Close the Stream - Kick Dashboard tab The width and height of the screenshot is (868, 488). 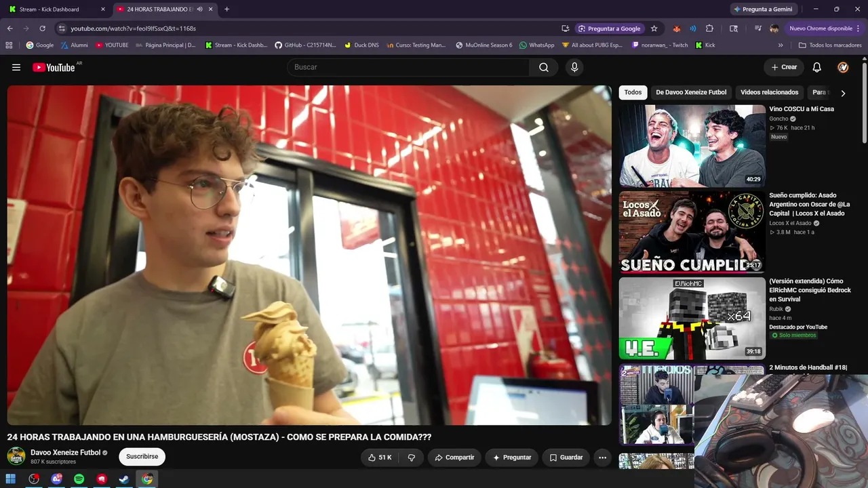pyautogui.click(x=103, y=9)
